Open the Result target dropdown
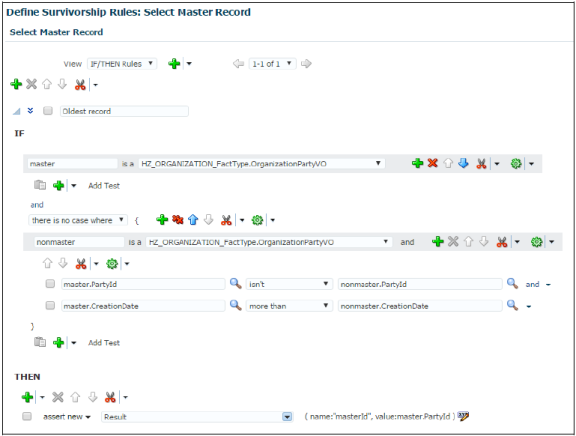576x436 pixels. 287,417
